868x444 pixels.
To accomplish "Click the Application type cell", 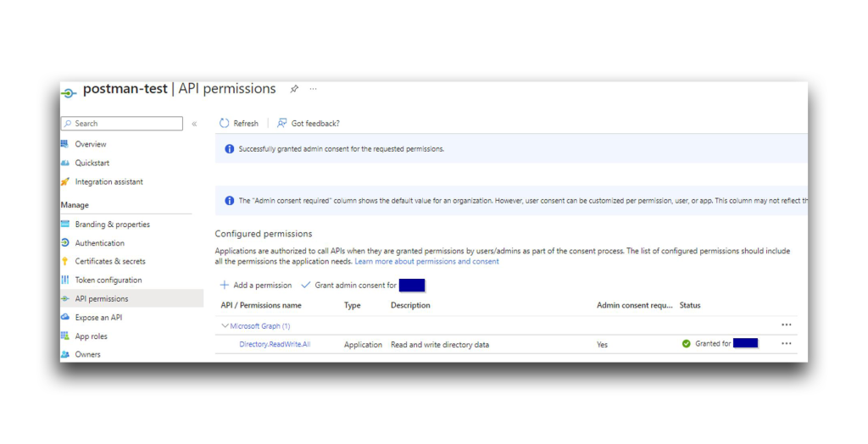I will coord(363,344).
